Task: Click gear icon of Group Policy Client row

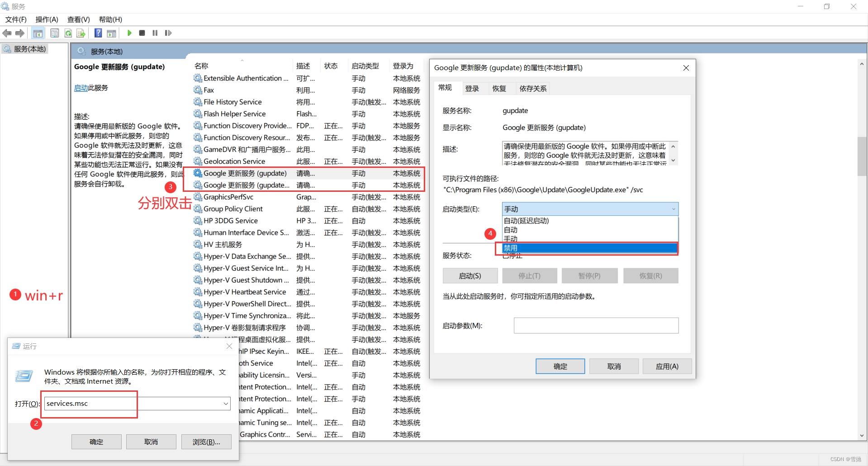Action: click(198, 209)
